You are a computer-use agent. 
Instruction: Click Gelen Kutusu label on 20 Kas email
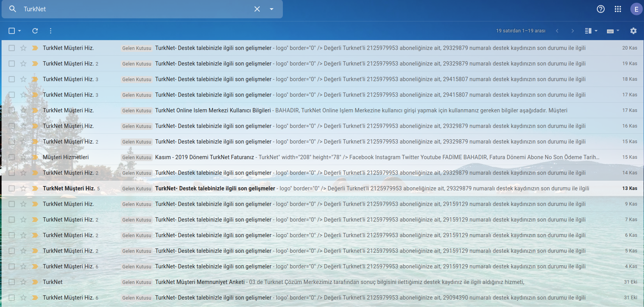(x=137, y=48)
